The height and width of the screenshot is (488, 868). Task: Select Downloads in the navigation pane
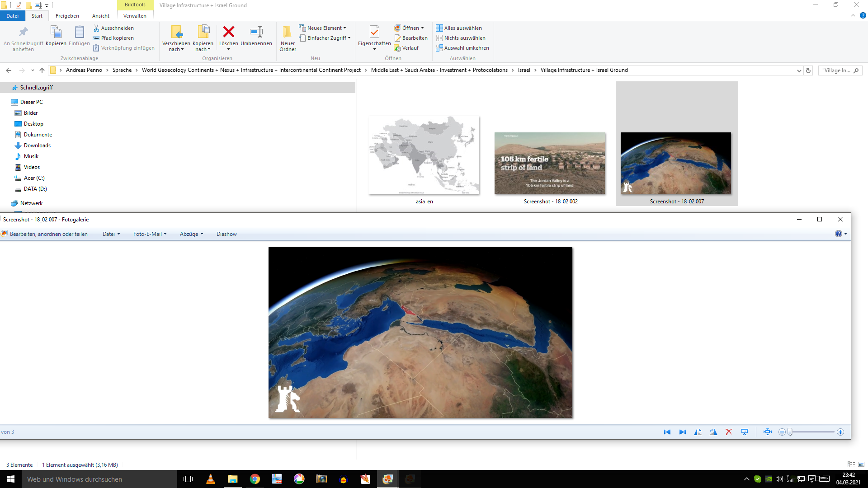point(37,145)
